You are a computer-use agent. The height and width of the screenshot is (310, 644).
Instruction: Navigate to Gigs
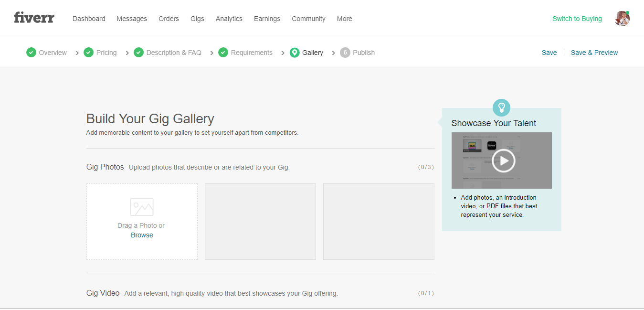[x=197, y=19]
